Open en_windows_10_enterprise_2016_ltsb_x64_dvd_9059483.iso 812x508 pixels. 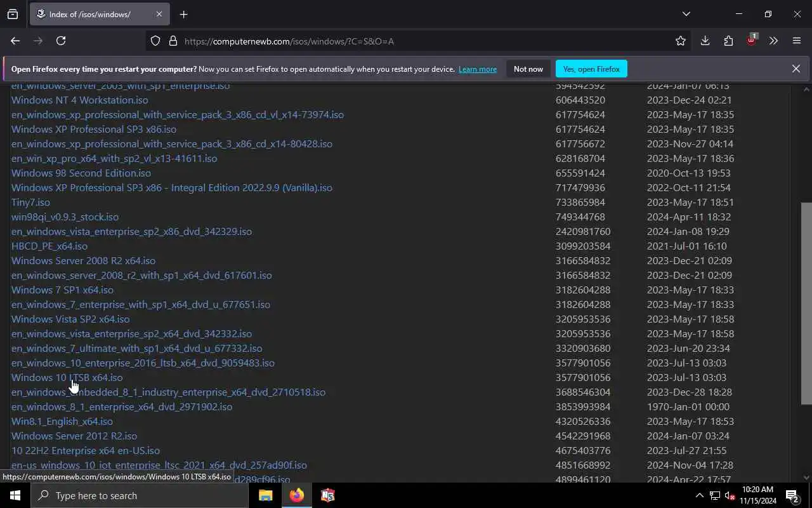[143, 363]
